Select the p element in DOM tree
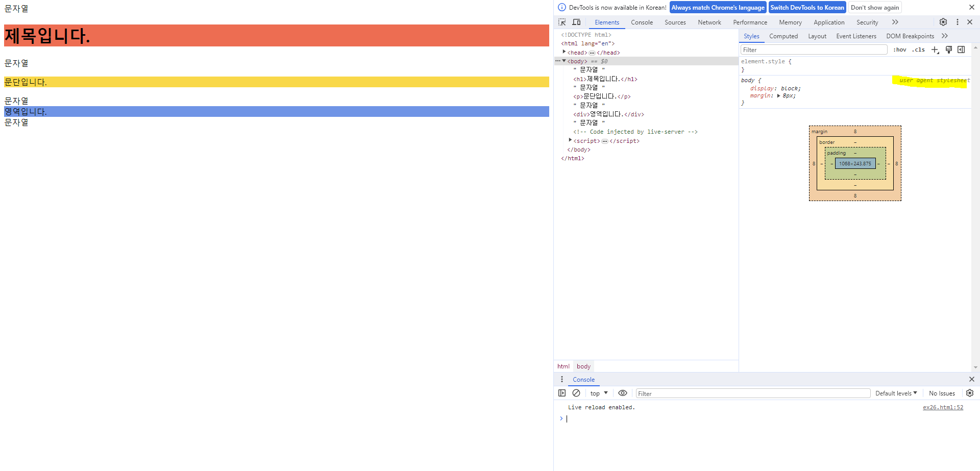 (x=602, y=96)
